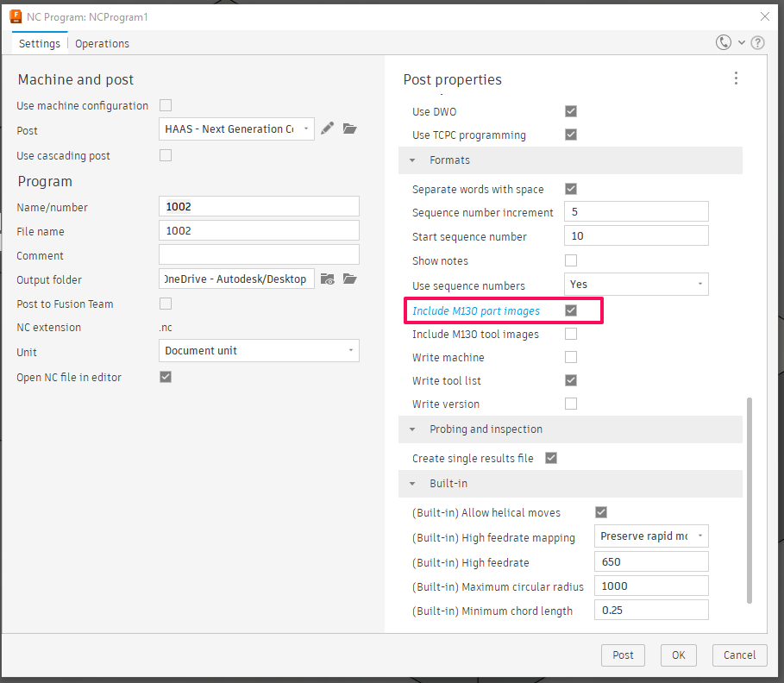The image size is (784, 683).
Task: Open the Post properties overflow menu
Action: 736,78
